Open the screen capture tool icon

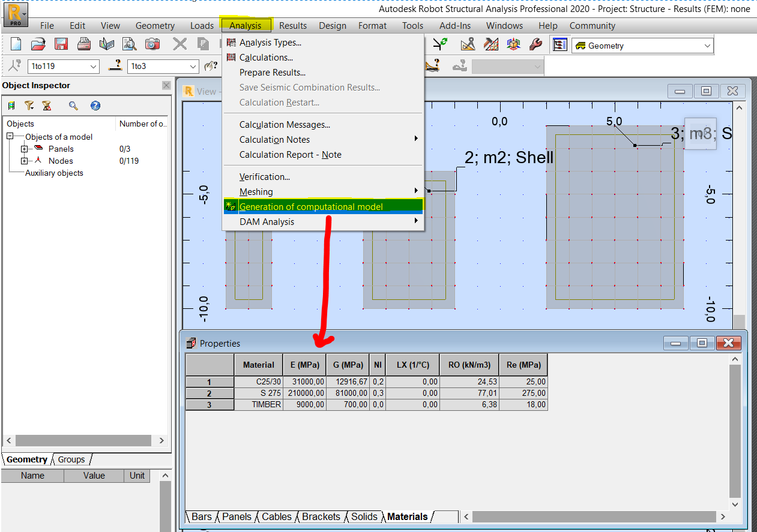pyautogui.click(x=152, y=44)
